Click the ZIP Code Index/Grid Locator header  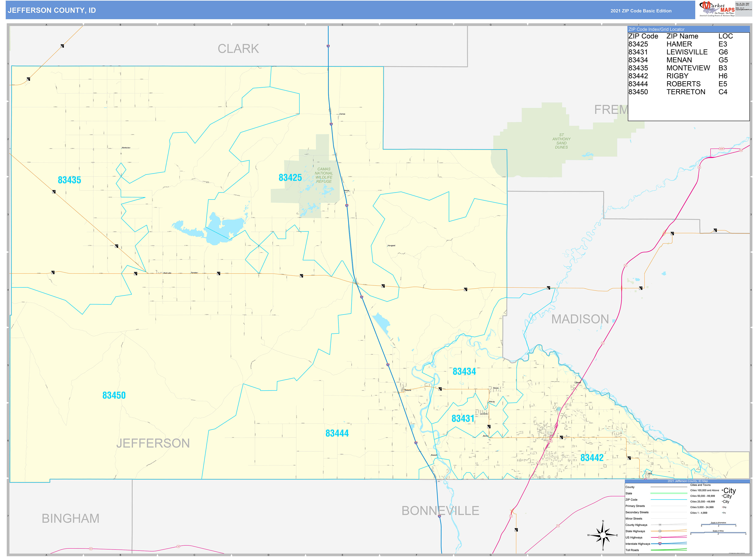(x=656, y=29)
